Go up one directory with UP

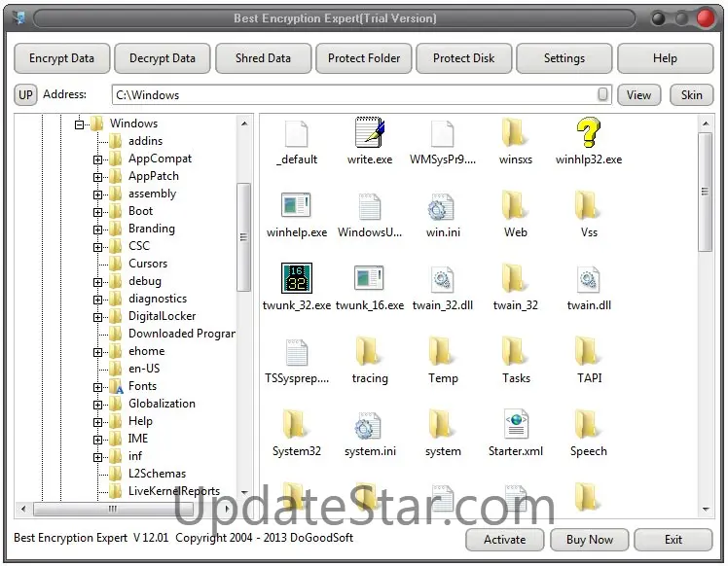(x=25, y=94)
